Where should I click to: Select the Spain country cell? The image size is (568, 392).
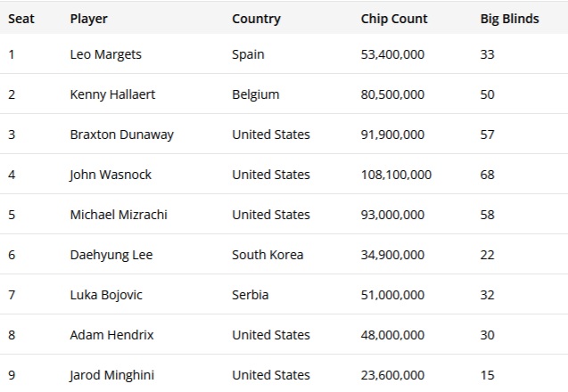point(248,54)
